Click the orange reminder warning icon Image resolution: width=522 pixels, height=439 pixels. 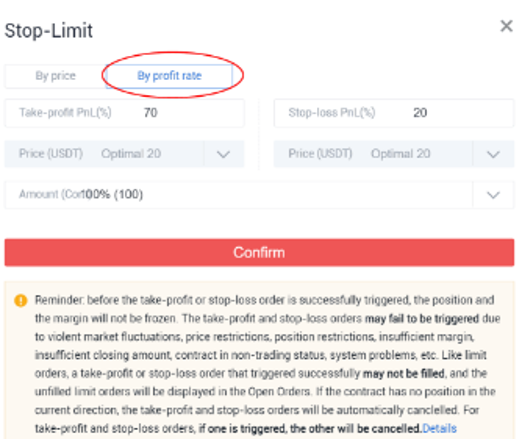tap(21, 300)
